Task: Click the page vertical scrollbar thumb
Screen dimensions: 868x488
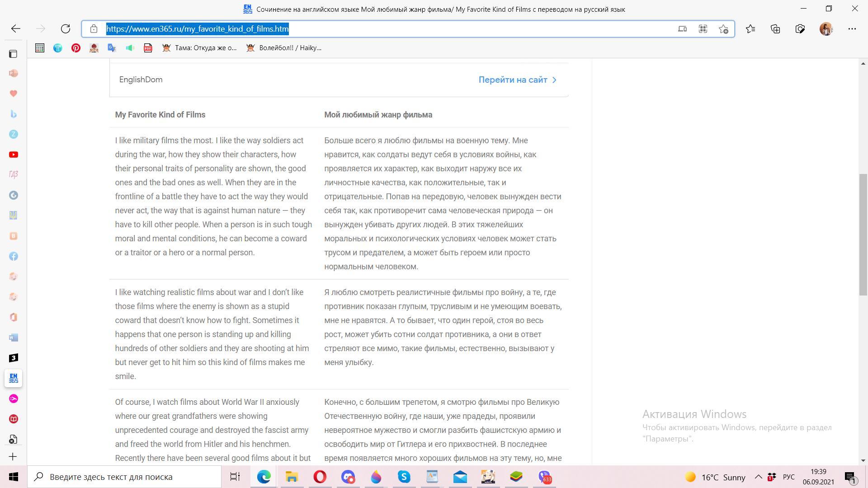Action: pyautogui.click(x=863, y=235)
